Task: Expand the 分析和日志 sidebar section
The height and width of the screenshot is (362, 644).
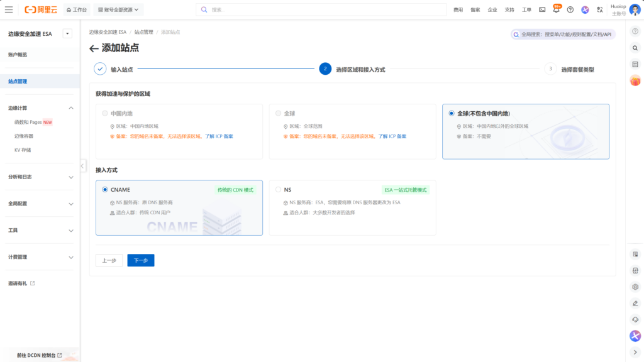Action: 70,177
